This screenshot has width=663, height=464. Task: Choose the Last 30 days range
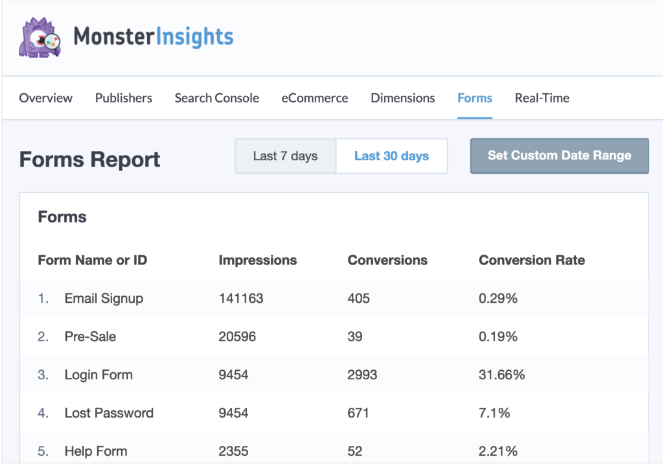392,156
